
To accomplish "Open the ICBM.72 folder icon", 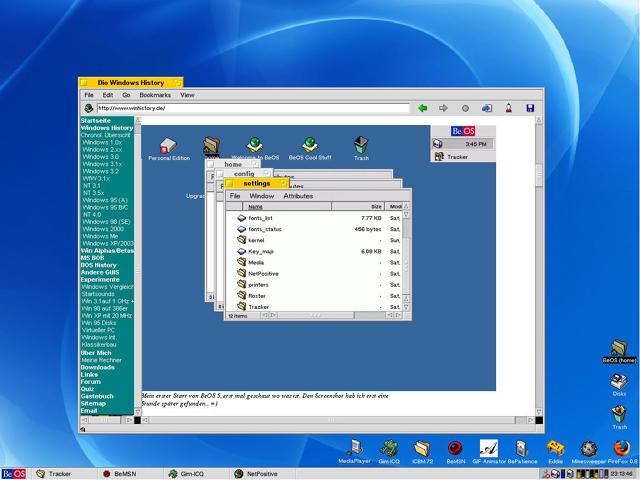I will coord(422,451).
